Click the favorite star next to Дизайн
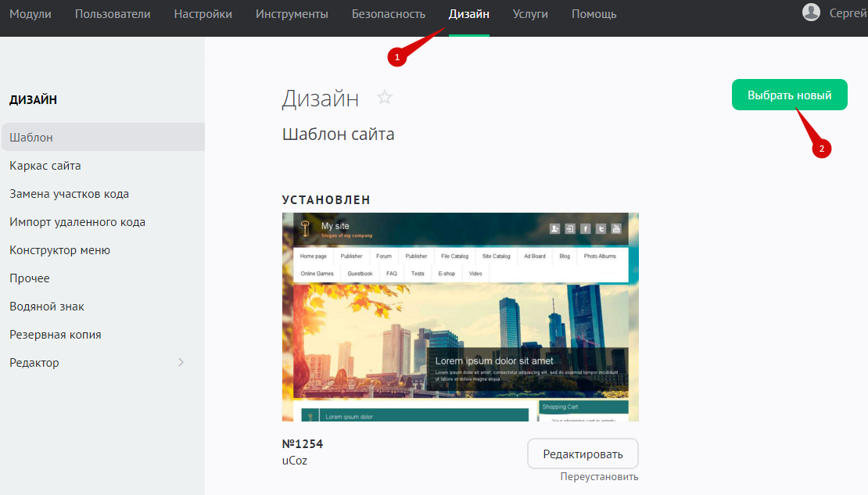The width and height of the screenshot is (868, 495). click(384, 98)
